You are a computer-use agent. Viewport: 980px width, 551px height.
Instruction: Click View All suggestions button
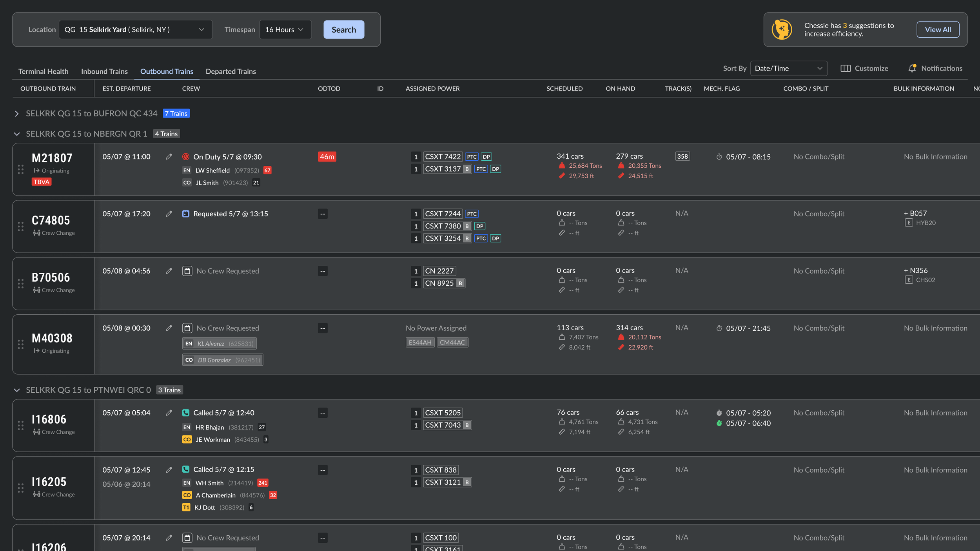pos(937,30)
